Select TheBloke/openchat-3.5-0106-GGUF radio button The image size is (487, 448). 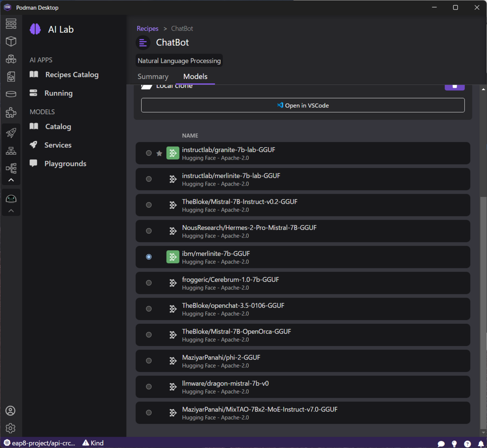coord(149,309)
